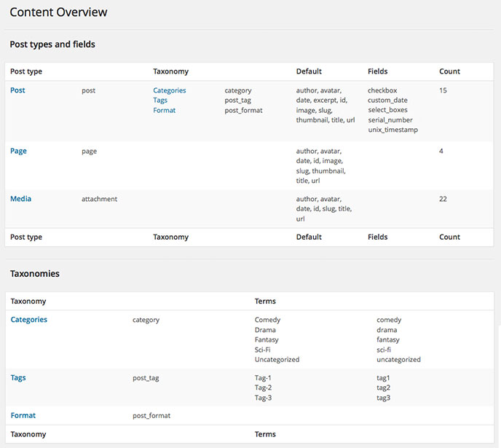Click the top Terms column header
This screenshot has height=448, width=501.
click(x=265, y=301)
